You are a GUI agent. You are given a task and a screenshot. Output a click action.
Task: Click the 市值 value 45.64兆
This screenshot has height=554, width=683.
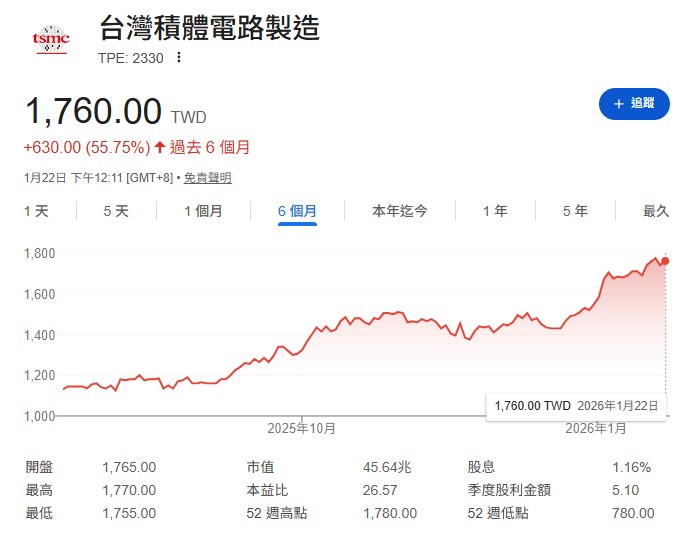(387, 467)
